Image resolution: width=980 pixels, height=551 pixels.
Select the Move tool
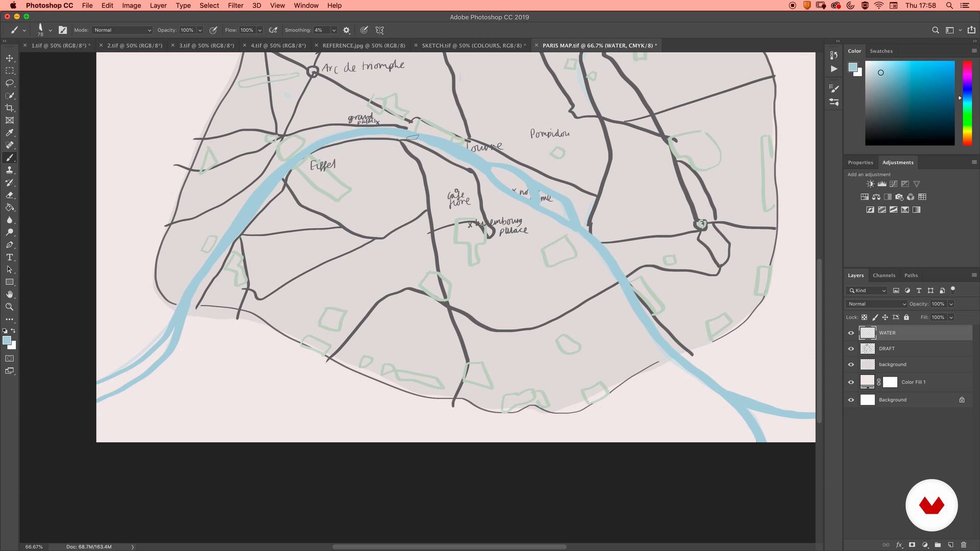tap(10, 58)
